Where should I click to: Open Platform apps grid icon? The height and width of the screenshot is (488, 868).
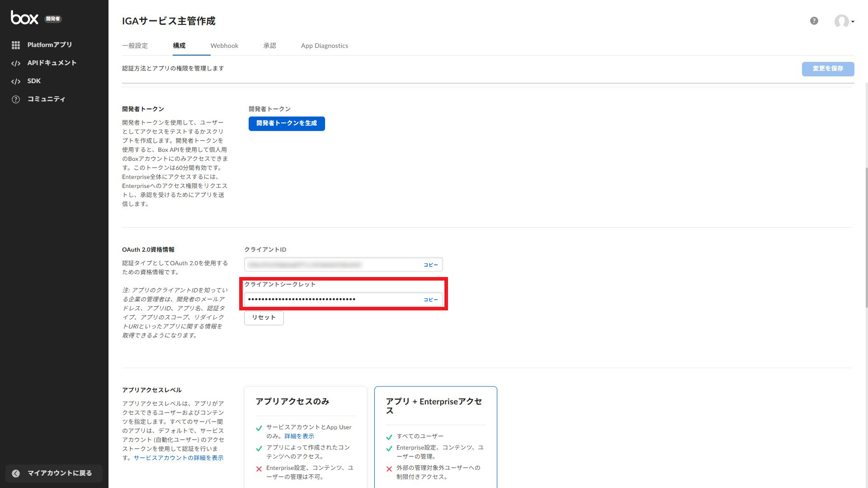click(x=16, y=45)
